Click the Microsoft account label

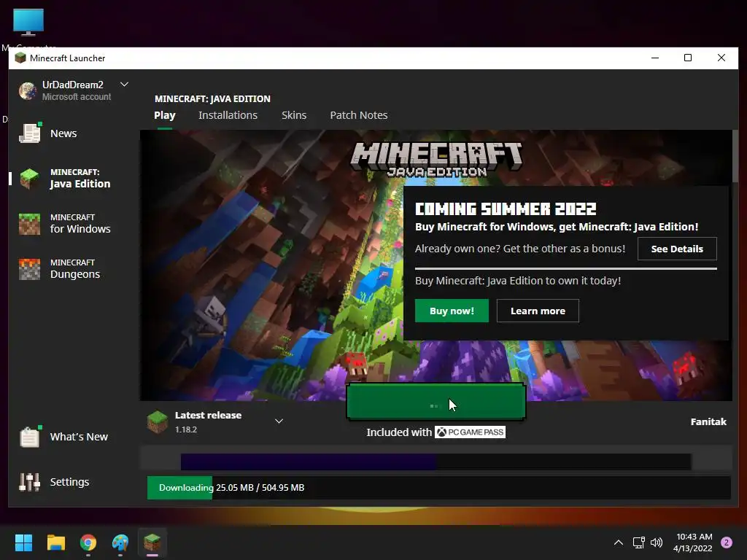(x=77, y=97)
